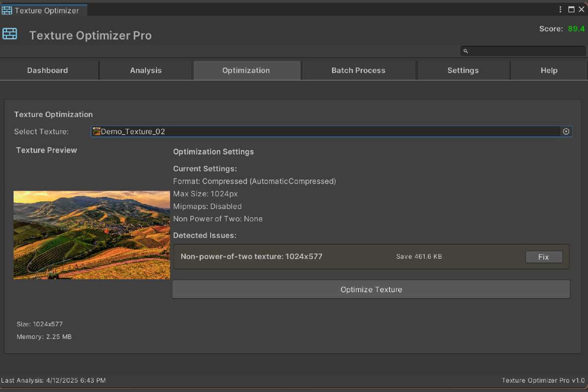Click the object picker circle for Select Texture
Viewport: 588px width, 392px height.
(x=566, y=131)
